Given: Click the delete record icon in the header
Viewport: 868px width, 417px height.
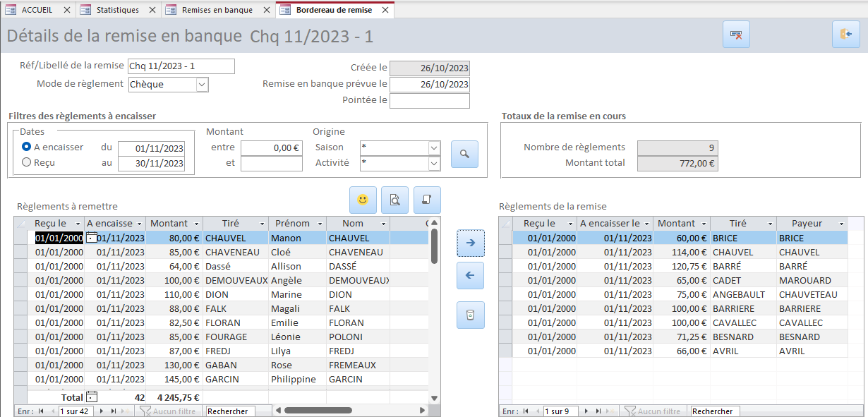Looking at the screenshot, I should tap(736, 35).
